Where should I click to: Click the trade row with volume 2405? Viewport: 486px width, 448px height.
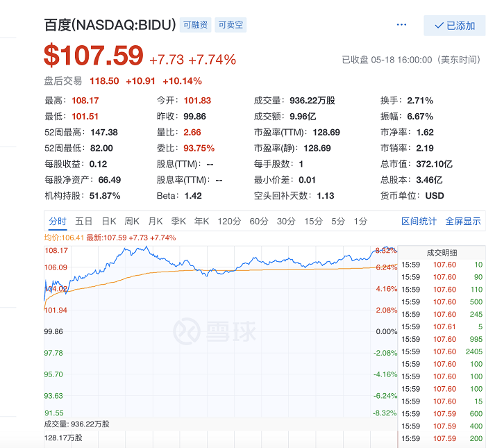click(442, 351)
